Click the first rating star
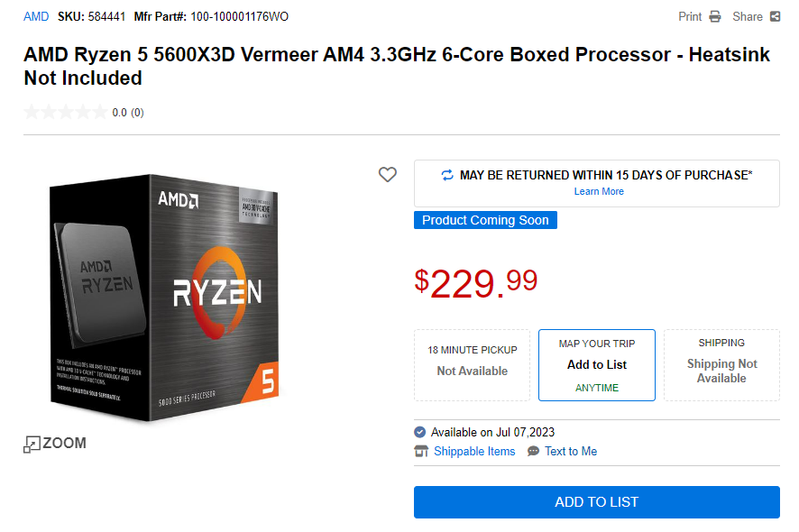 [30, 112]
